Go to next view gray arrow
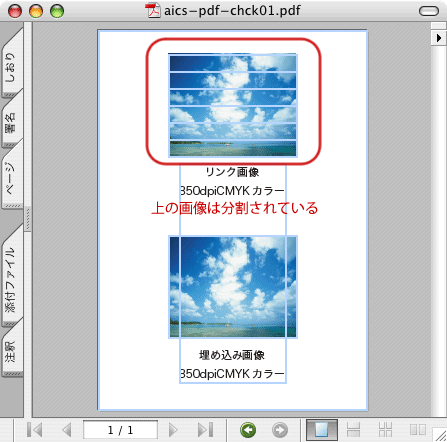 [280, 430]
